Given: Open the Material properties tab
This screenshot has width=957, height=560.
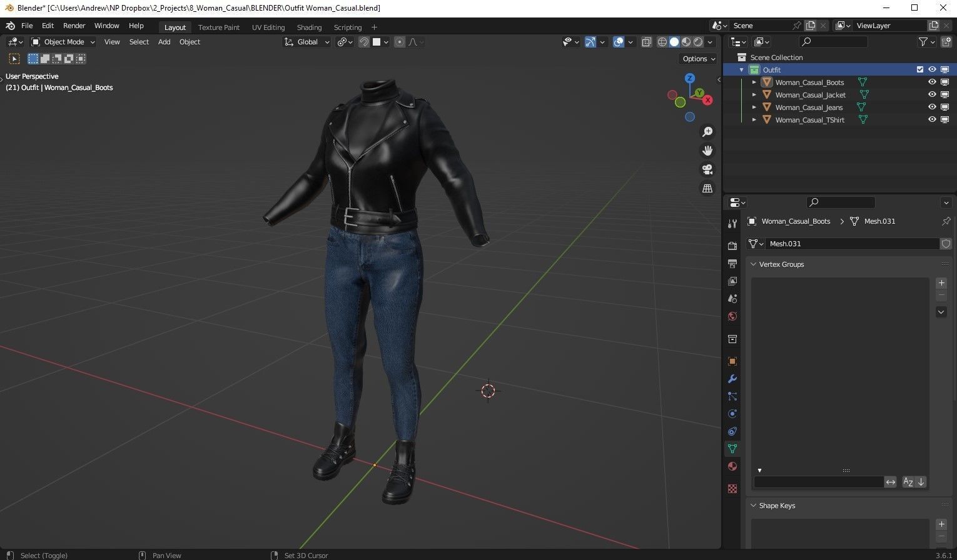Looking at the screenshot, I should tap(732, 466).
